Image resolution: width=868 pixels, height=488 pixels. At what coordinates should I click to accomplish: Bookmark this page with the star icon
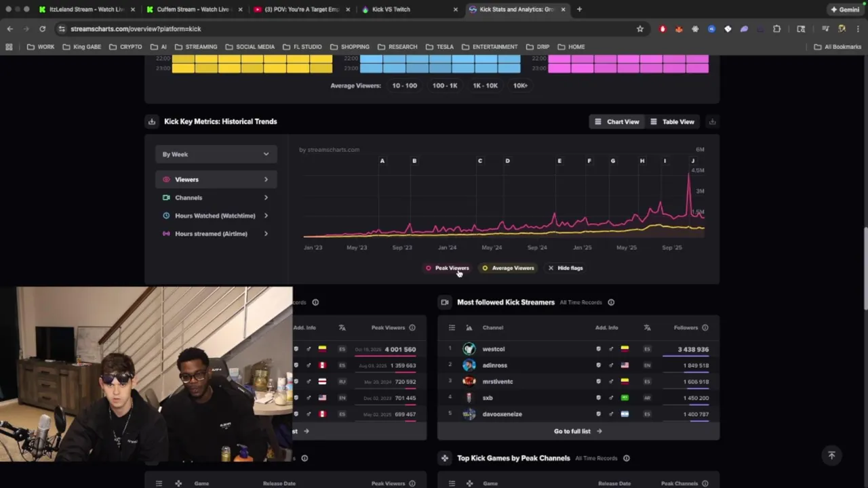[639, 29]
